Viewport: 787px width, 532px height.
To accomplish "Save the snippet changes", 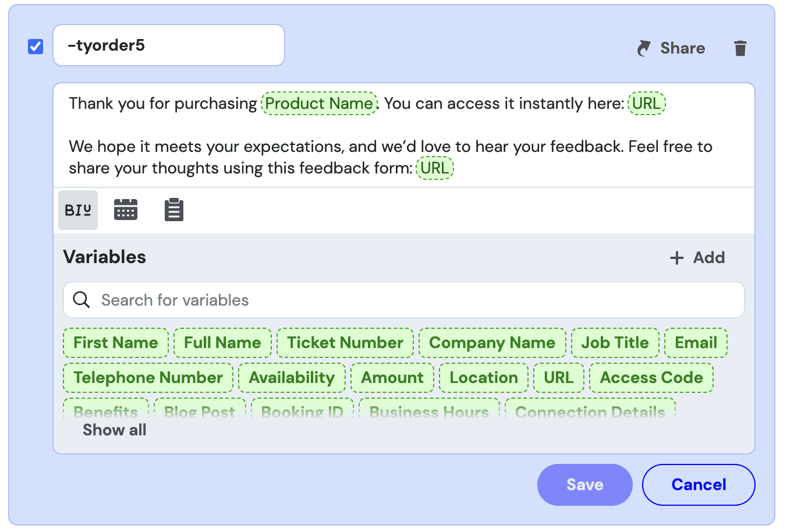I will tap(584, 485).
